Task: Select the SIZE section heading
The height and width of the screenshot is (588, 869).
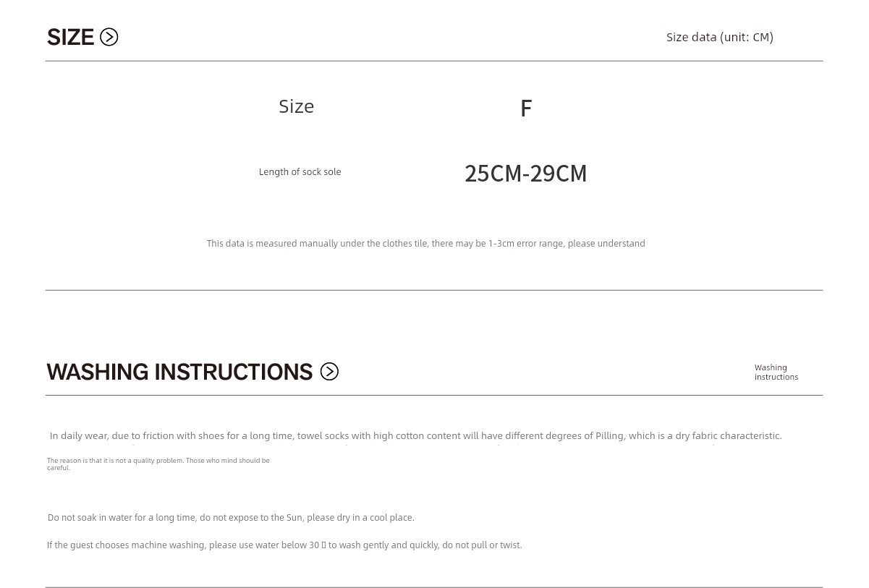Action: tap(71, 37)
